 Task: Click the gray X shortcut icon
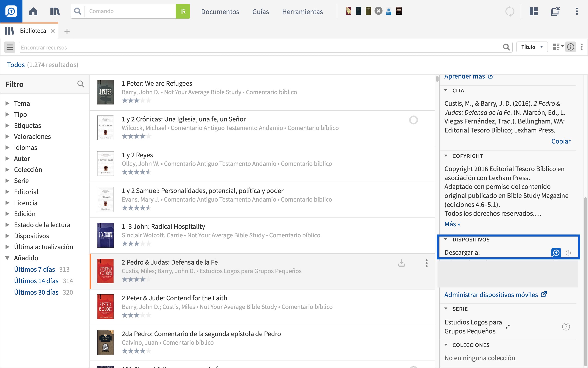(378, 11)
